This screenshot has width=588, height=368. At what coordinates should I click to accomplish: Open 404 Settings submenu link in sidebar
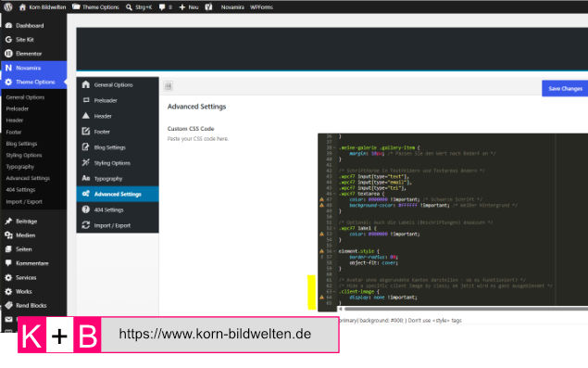click(20, 190)
